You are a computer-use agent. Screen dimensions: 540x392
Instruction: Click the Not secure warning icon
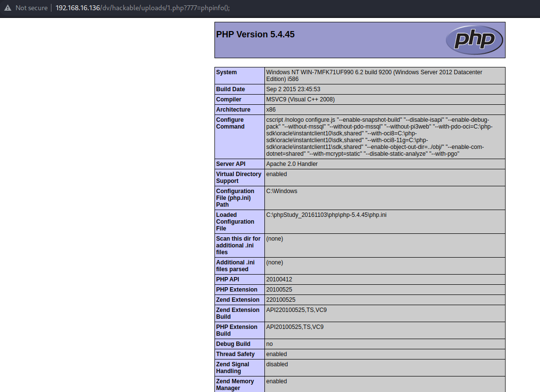click(8, 8)
